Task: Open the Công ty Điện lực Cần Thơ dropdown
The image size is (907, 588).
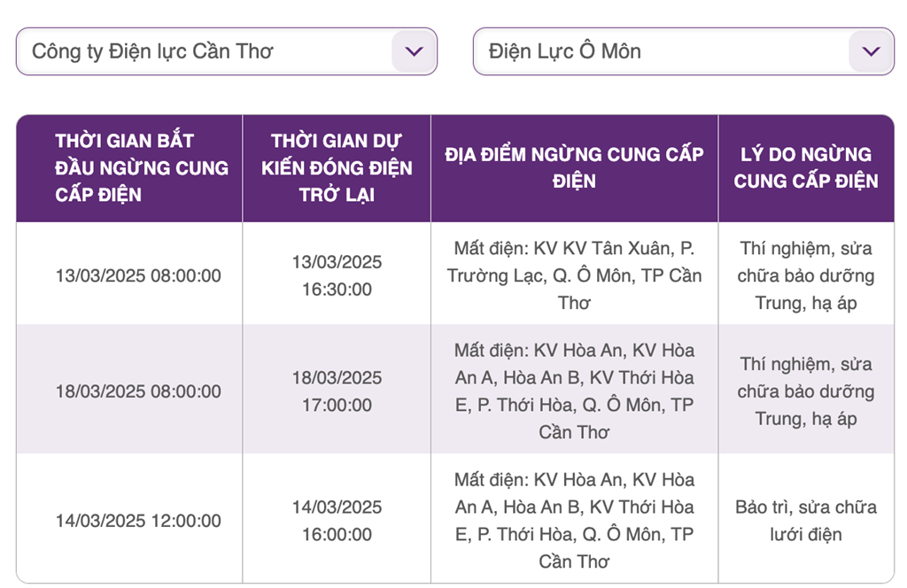Action: pyautogui.click(x=226, y=51)
